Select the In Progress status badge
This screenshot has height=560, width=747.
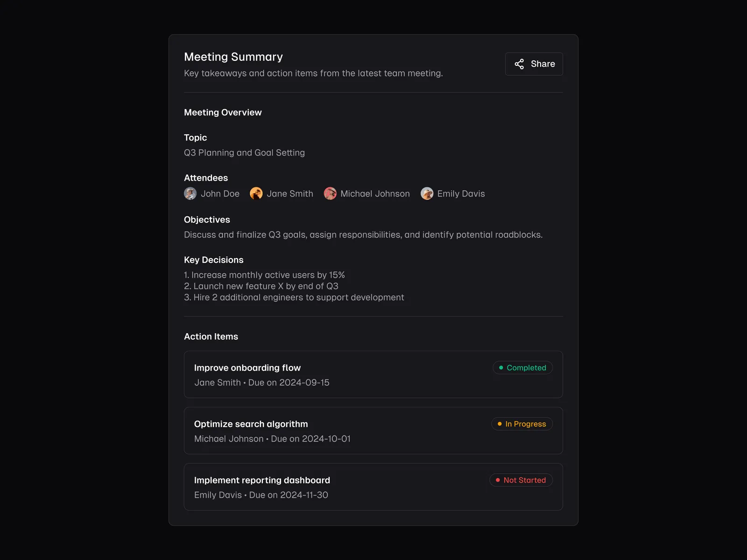coord(521,424)
